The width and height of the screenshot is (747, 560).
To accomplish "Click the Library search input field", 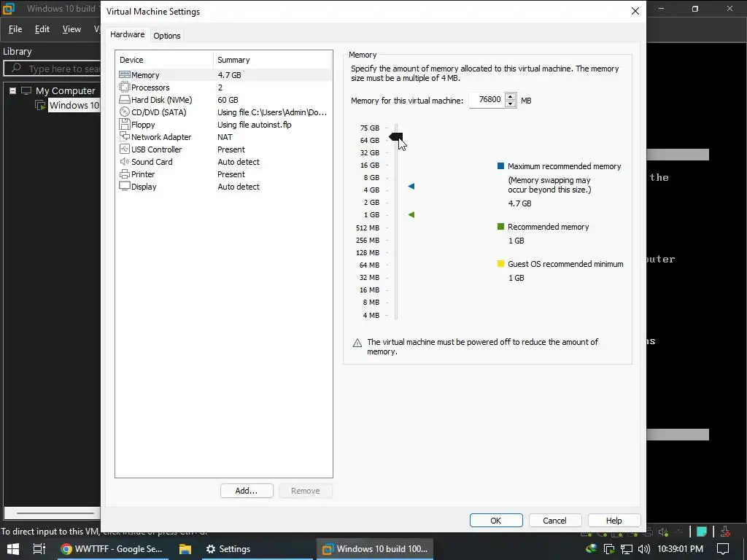I will pyautogui.click(x=53, y=69).
